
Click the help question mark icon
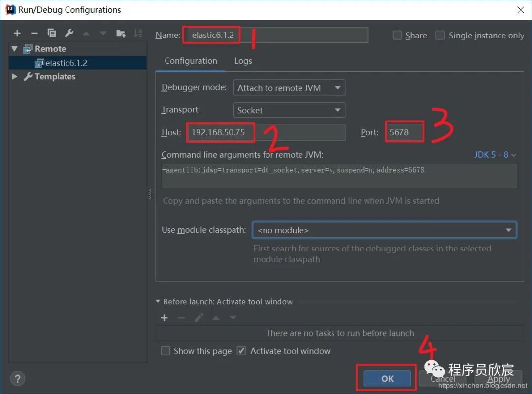click(18, 378)
